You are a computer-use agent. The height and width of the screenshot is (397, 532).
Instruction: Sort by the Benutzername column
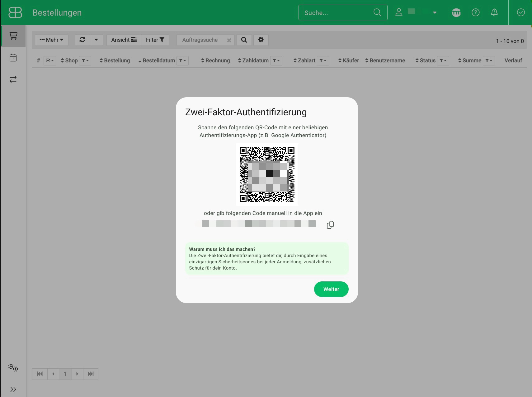385,60
